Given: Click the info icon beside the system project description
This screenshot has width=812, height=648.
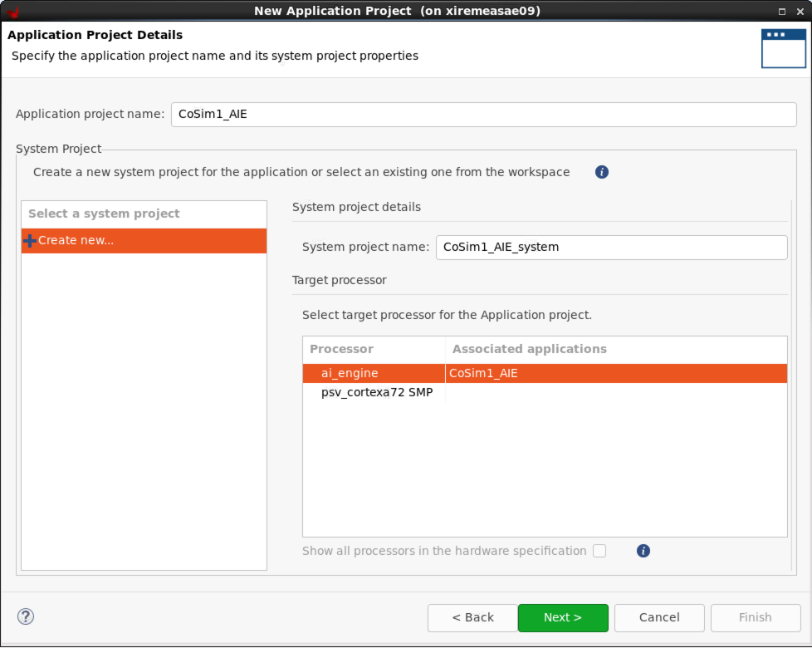Looking at the screenshot, I should pyautogui.click(x=601, y=172).
